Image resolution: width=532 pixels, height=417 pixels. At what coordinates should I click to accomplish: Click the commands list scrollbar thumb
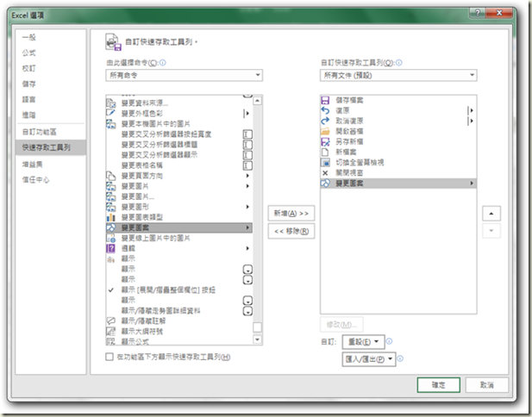(258, 327)
